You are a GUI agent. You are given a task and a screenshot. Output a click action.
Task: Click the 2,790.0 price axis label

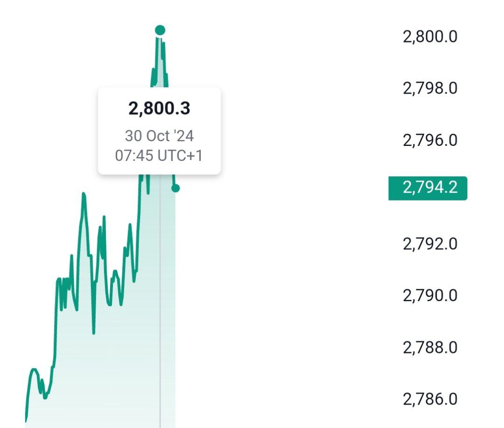(x=430, y=296)
